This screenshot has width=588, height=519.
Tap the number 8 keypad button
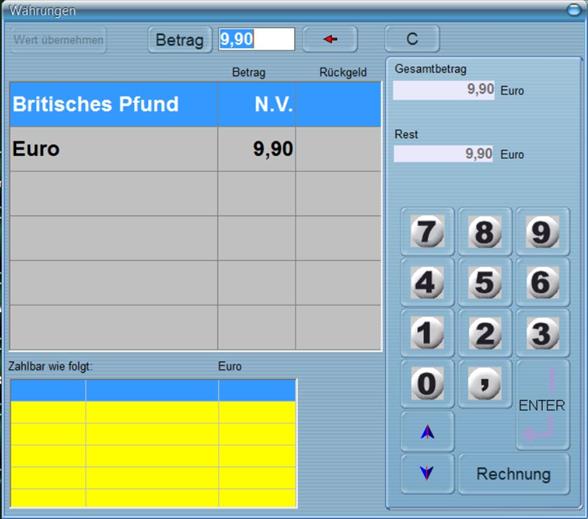click(484, 232)
